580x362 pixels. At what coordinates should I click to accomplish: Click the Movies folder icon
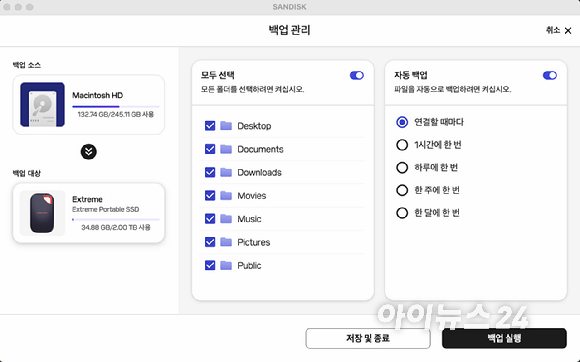point(226,196)
